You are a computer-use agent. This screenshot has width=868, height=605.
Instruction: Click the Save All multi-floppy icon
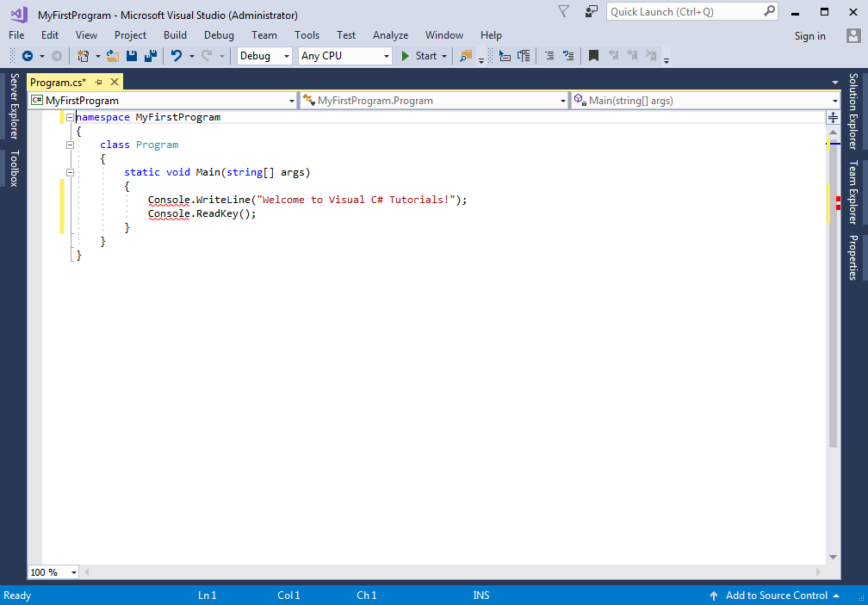pyautogui.click(x=151, y=56)
